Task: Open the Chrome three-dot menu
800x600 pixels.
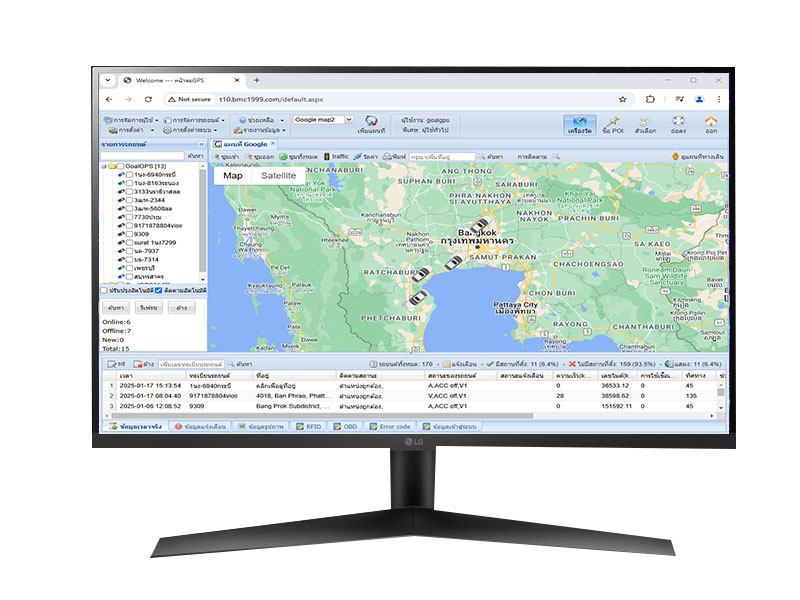Action: (719, 99)
